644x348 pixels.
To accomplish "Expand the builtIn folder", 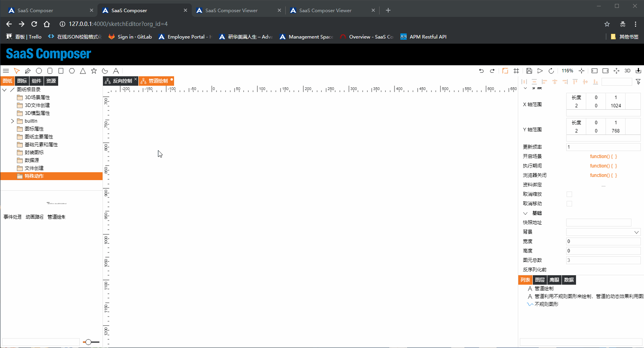I will click(x=13, y=121).
